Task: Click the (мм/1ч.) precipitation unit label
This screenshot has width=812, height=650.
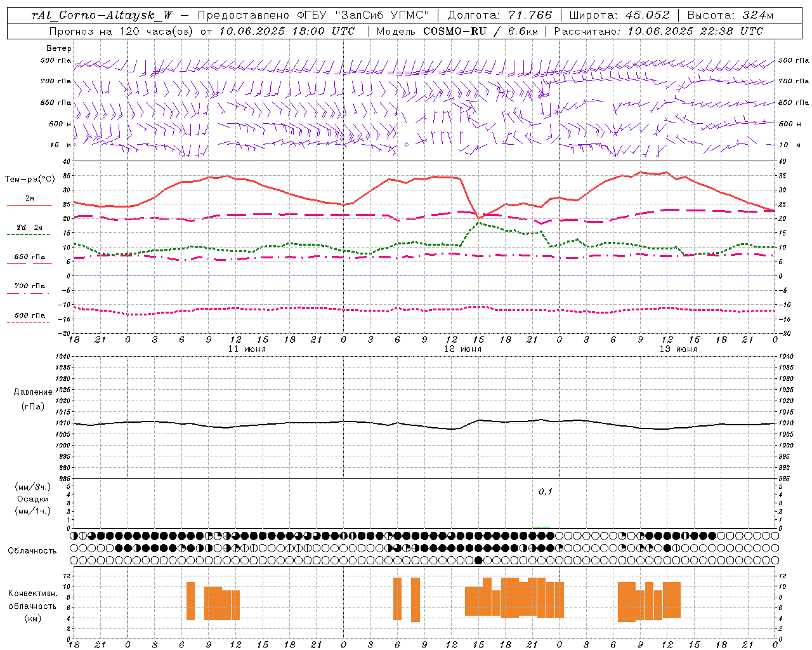Action: click(x=32, y=511)
